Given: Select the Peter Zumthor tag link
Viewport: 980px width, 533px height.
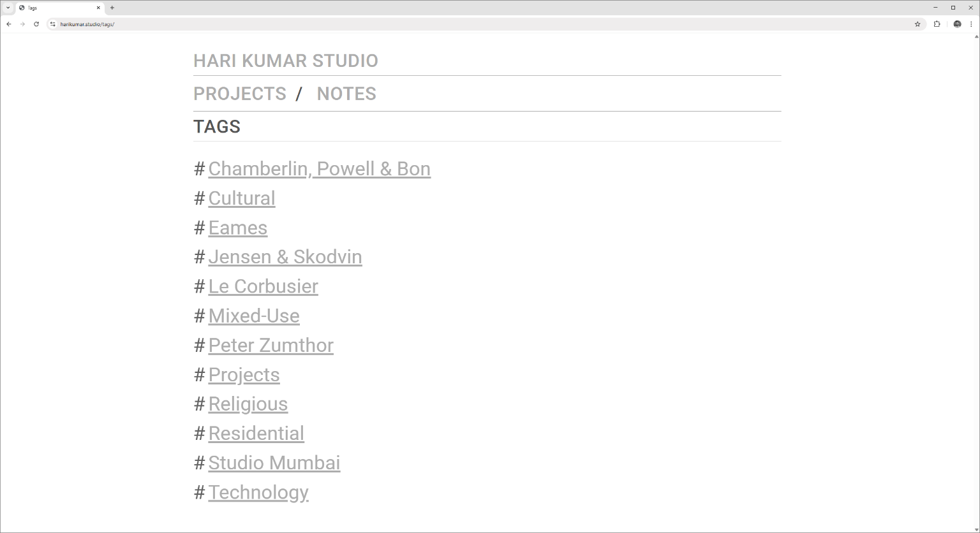Looking at the screenshot, I should [271, 345].
